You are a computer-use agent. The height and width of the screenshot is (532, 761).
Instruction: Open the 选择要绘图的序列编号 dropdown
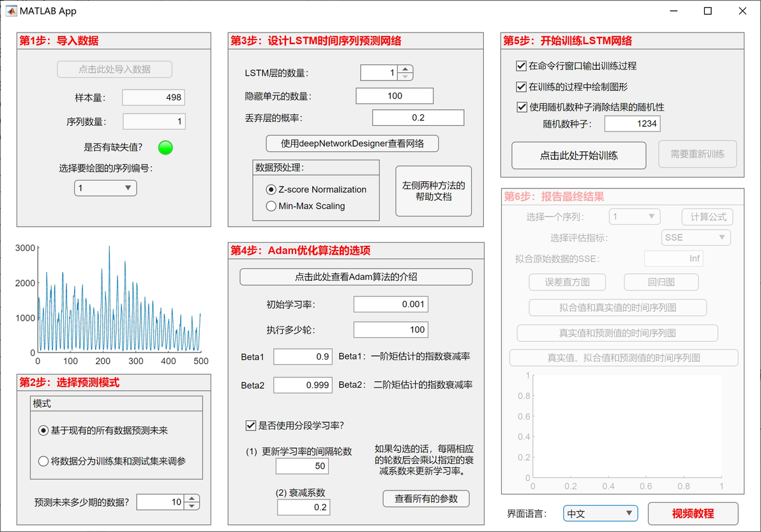coord(105,188)
